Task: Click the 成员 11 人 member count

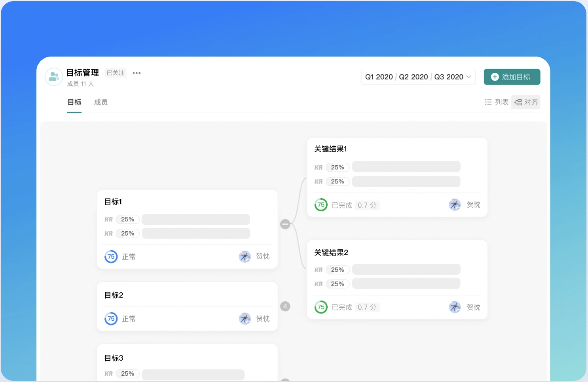Action: 80,84
